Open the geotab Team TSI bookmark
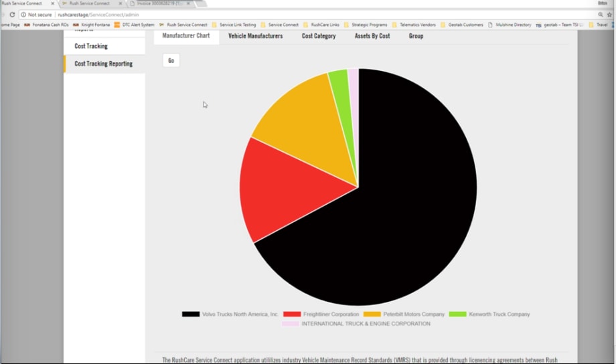 [560, 25]
